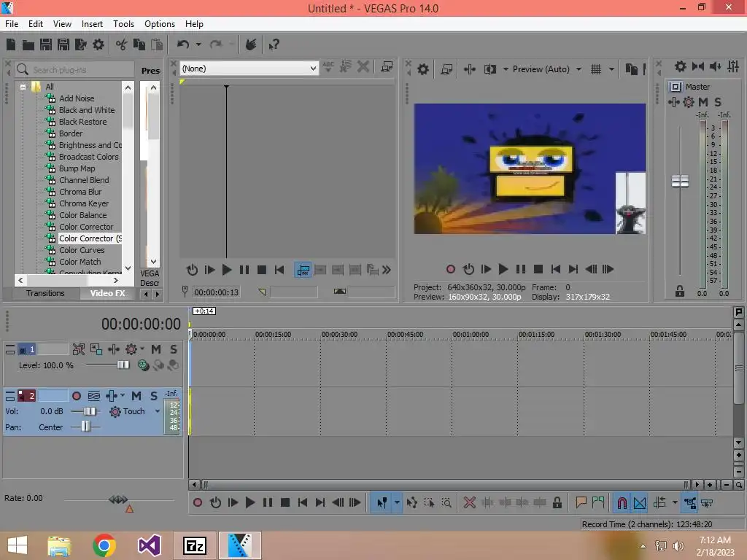
Task: Open Split screen view dropdown arrow
Action: coord(506,69)
